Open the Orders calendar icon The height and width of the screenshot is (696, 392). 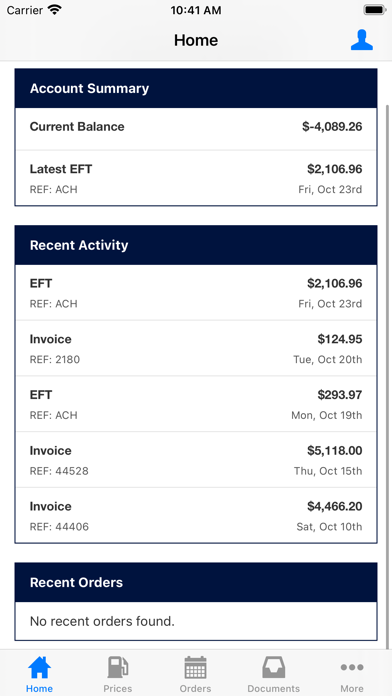coord(195,667)
